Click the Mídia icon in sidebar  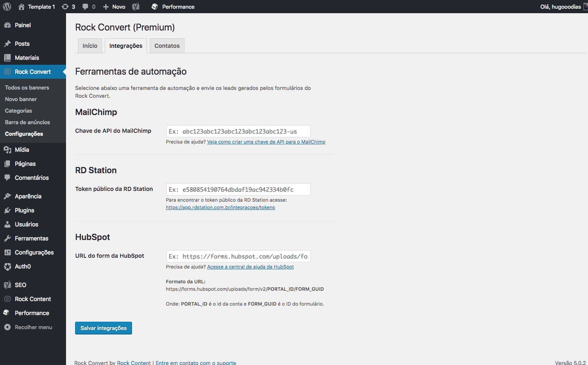pos(7,150)
